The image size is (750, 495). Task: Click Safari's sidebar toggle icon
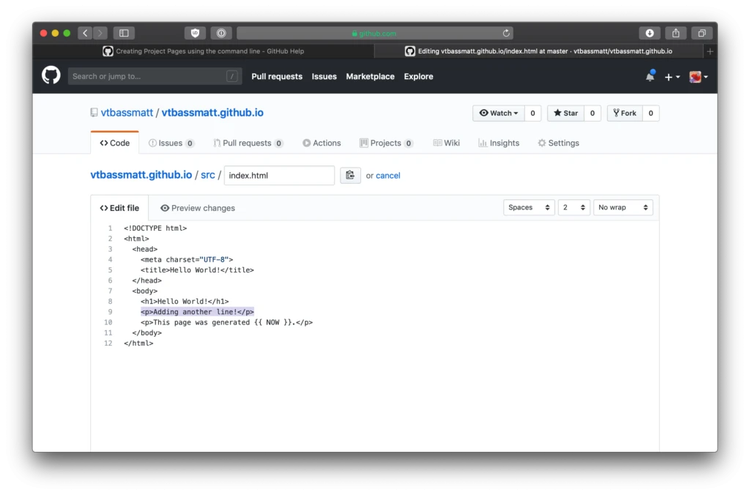point(124,33)
